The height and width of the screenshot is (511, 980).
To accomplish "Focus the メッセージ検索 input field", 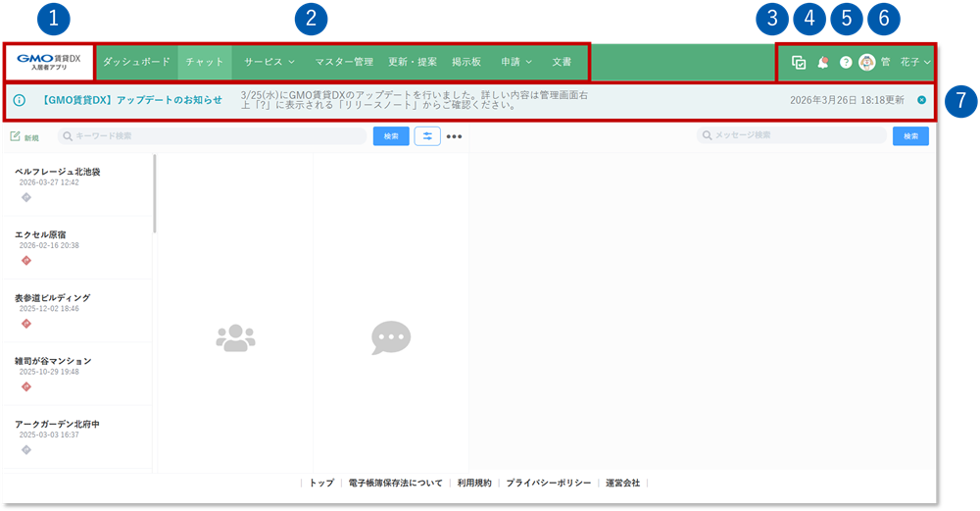I will coord(791,135).
